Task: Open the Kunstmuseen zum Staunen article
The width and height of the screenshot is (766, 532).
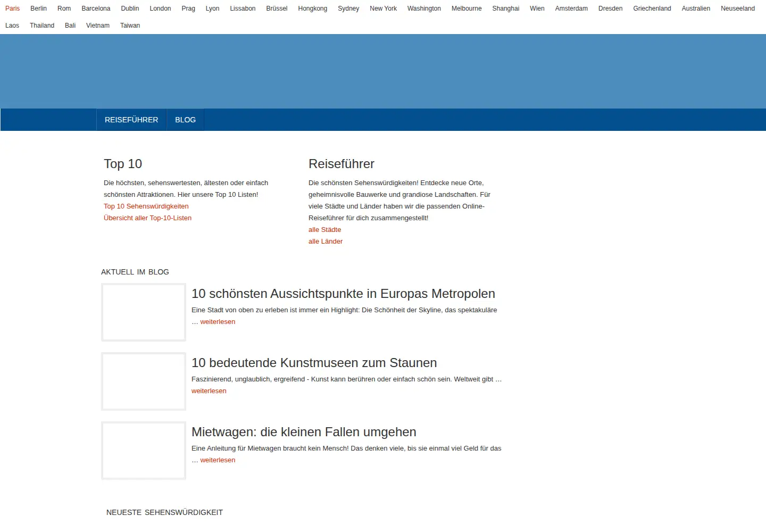Action: pos(314,363)
